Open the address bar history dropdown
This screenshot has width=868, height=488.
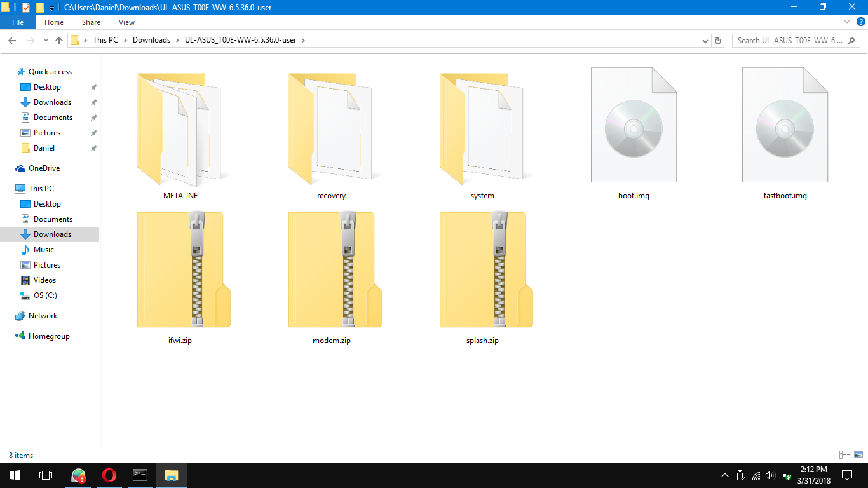pos(705,40)
